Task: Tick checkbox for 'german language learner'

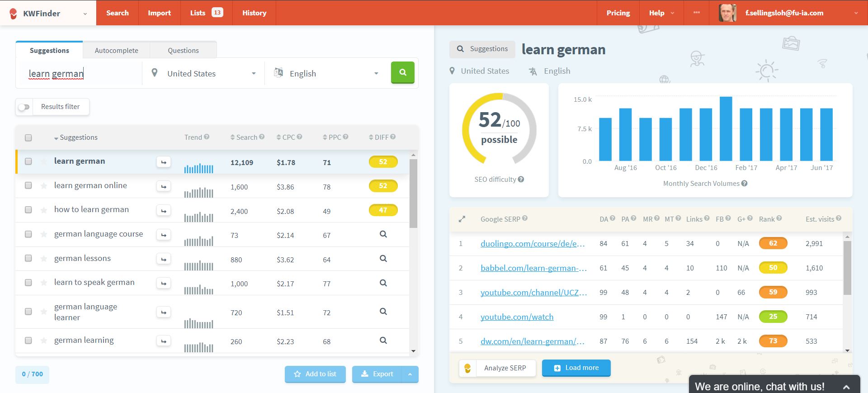Action: (x=28, y=312)
